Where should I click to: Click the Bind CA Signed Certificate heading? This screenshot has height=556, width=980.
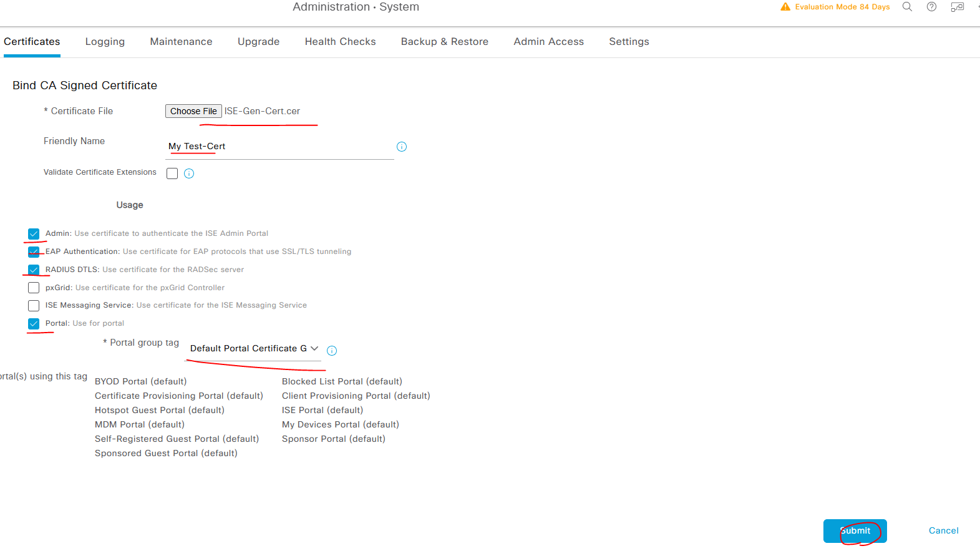click(x=85, y=85)
